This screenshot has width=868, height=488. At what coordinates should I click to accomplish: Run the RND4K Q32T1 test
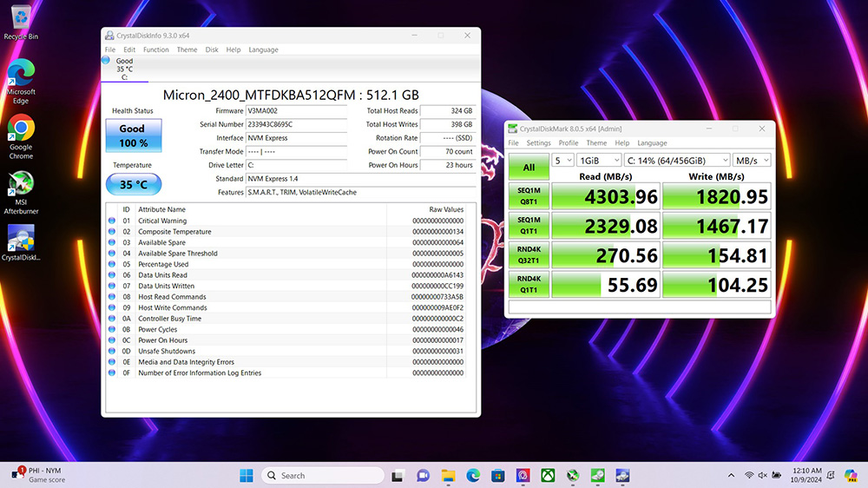point(529,254)
